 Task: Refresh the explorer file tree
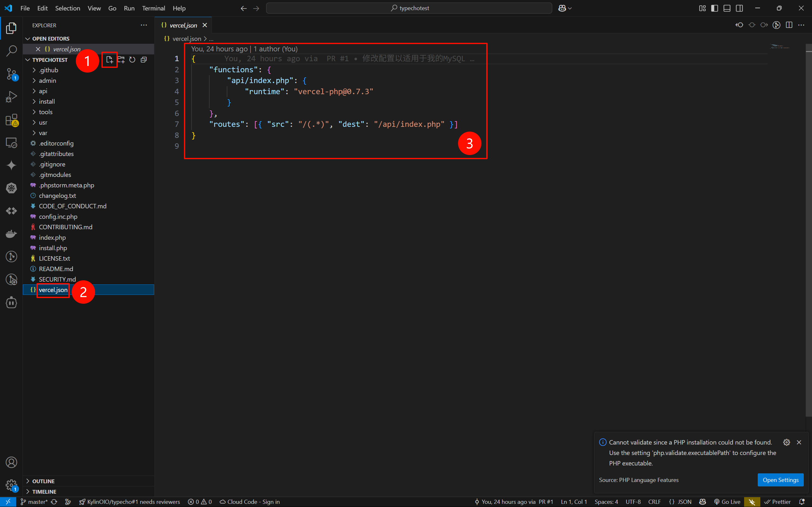pos(132,60)
